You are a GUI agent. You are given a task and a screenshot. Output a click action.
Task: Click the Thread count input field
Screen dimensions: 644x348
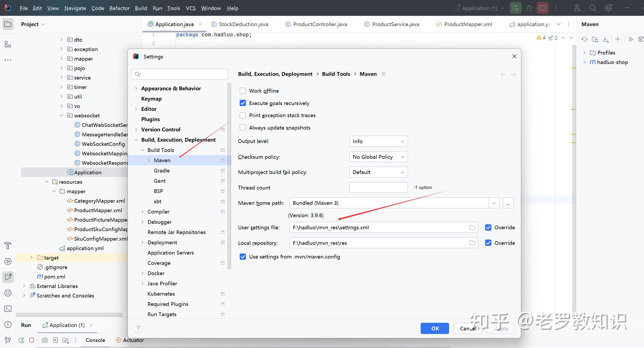[x=378, y=187]
